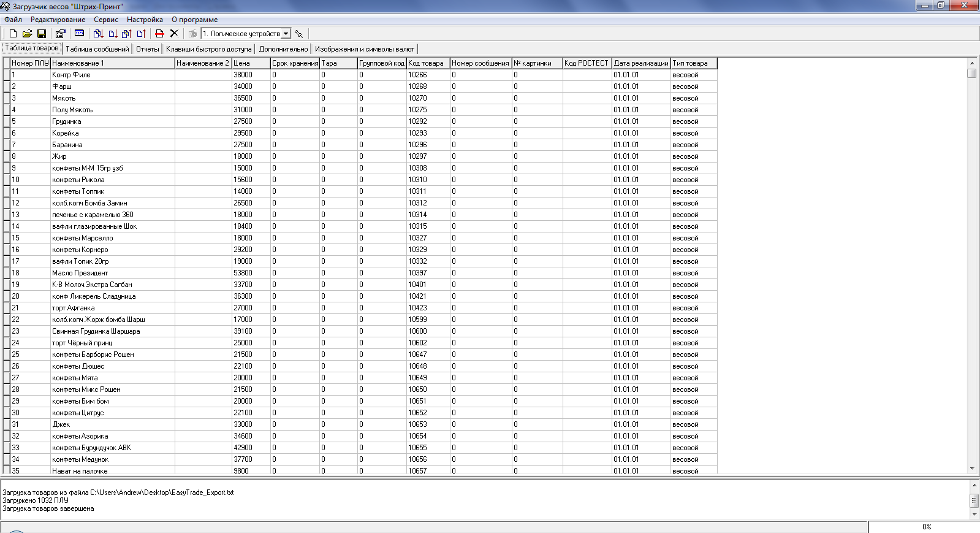The height and width of the screenshot is (533, 980).
Task: Click the 0% progress bar
Action: click(924, 527)
